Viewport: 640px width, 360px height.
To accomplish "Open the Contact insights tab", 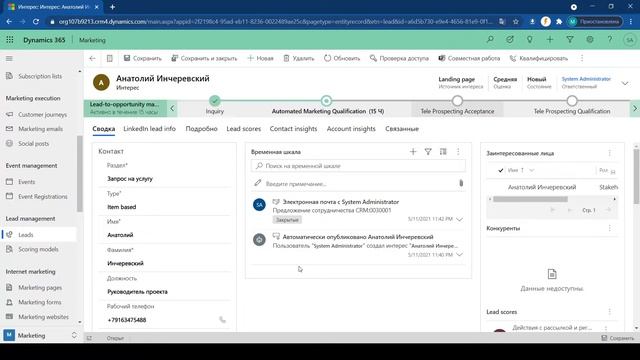I will [x=293, y=129].
